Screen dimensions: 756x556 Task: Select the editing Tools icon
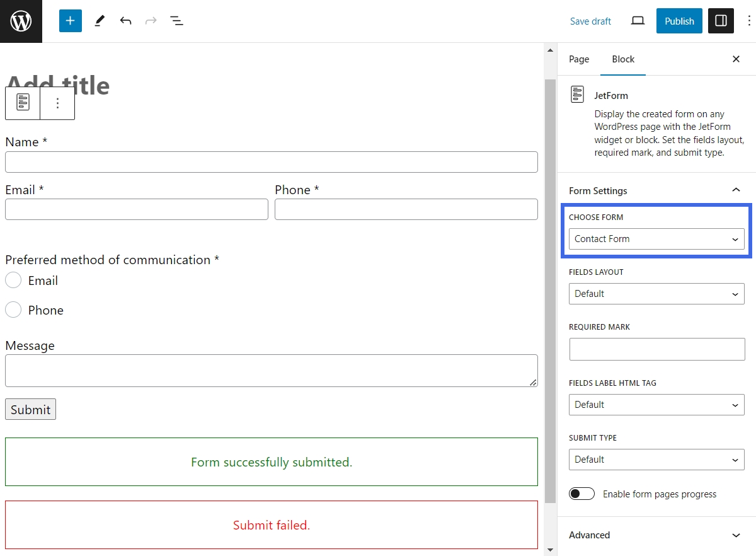click(99, 21)
